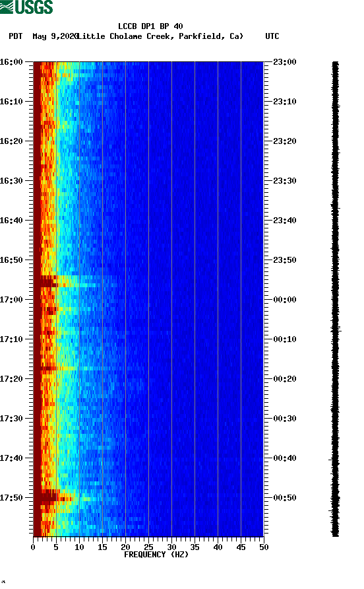364x589 pixels.
Task: Click the '23:20' UTC time label
Action: tap(285, 141)
